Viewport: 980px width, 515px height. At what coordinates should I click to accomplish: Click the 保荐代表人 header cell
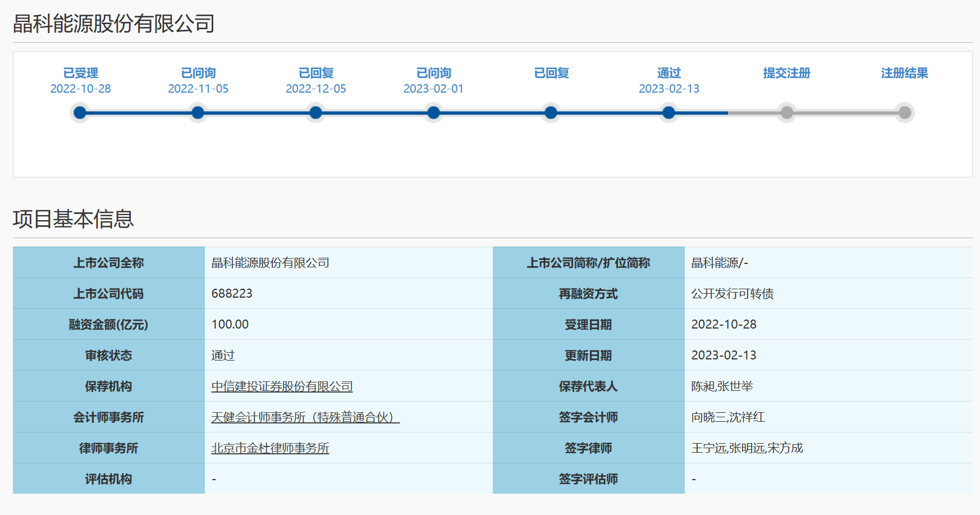click(x=589, y=386)
